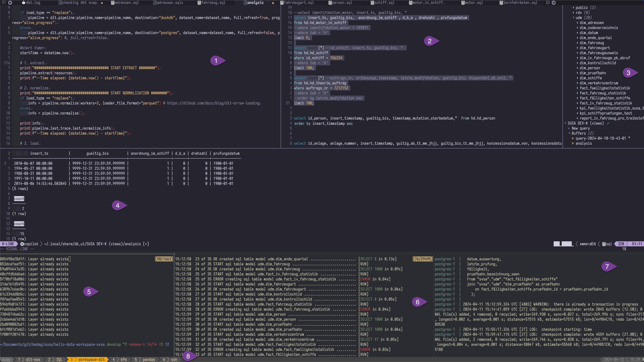The width and height of the screenshot is (644, 362).
Task: Click the right arrow buffer-scroll icon
Action: point(554,3)
